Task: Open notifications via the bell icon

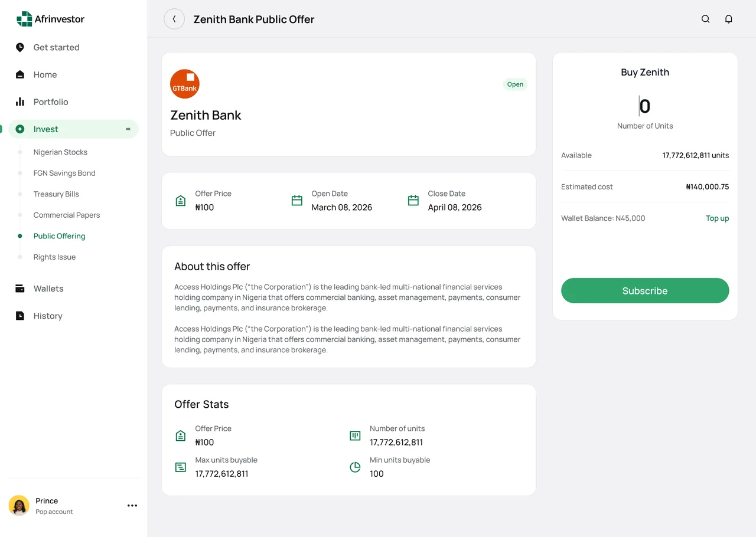Action: [729, 19]
